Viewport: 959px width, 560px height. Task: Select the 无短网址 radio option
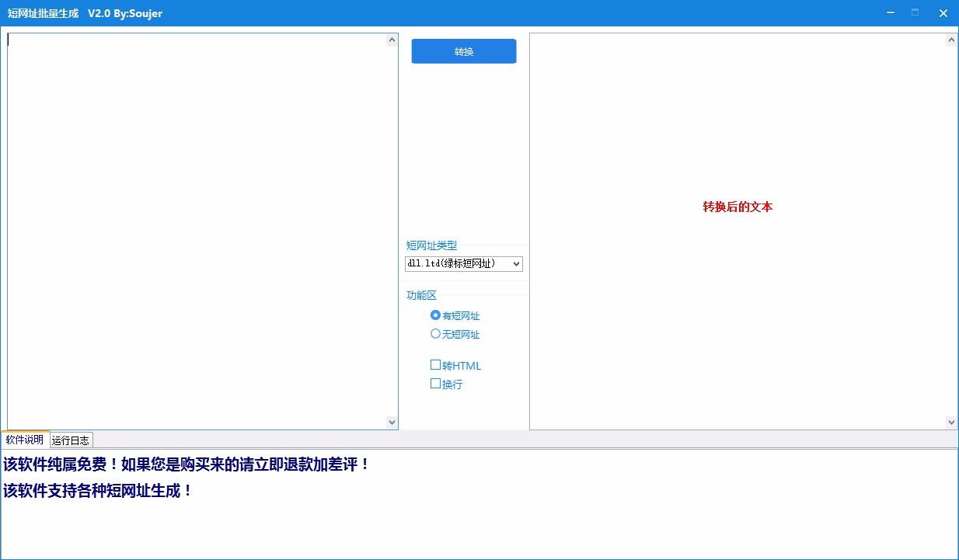point(455,334)
